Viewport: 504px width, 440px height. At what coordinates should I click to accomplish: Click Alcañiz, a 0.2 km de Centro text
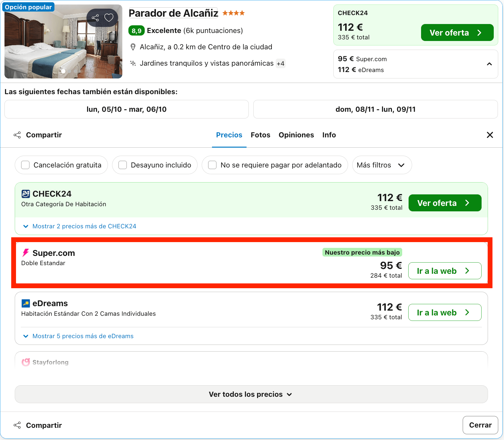pos(206,47)
